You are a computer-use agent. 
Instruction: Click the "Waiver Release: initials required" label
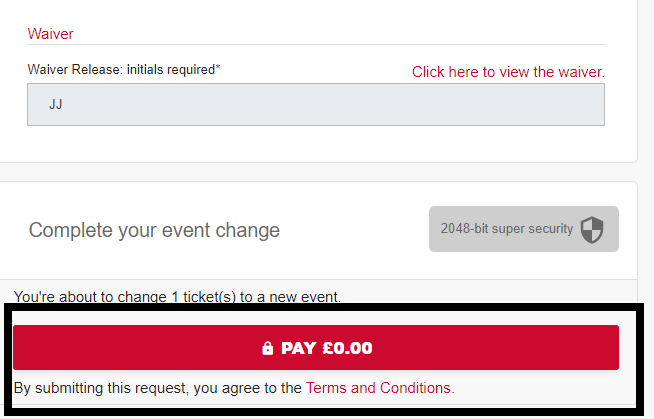click(121, 70)
